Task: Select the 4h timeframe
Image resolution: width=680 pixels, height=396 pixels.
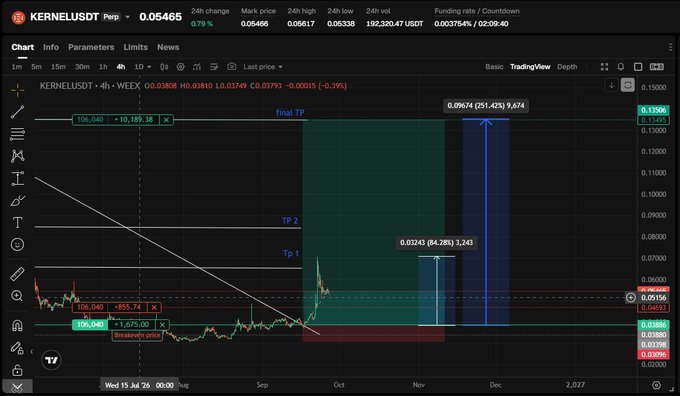Action: (121, 67)
